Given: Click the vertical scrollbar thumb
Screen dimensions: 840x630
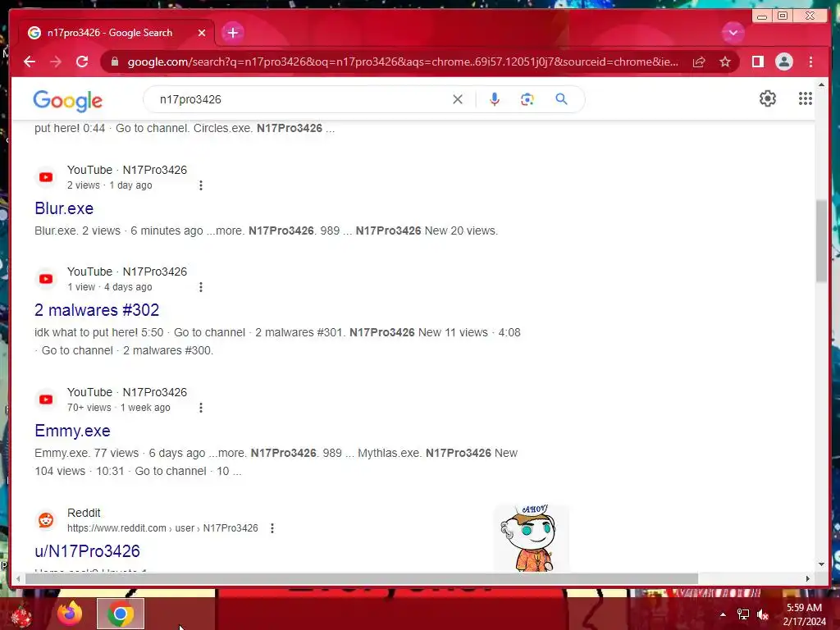Looking at the screenshot, I should click(821, 240).
